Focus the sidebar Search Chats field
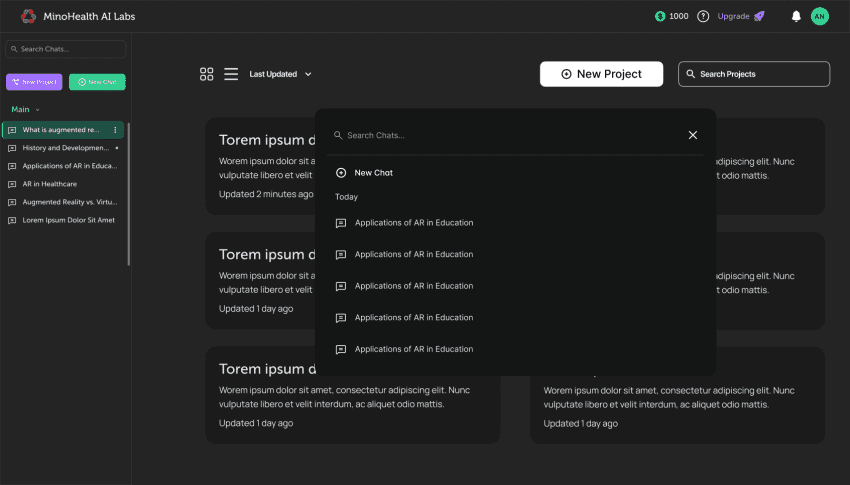 click(x=66, y=49)
